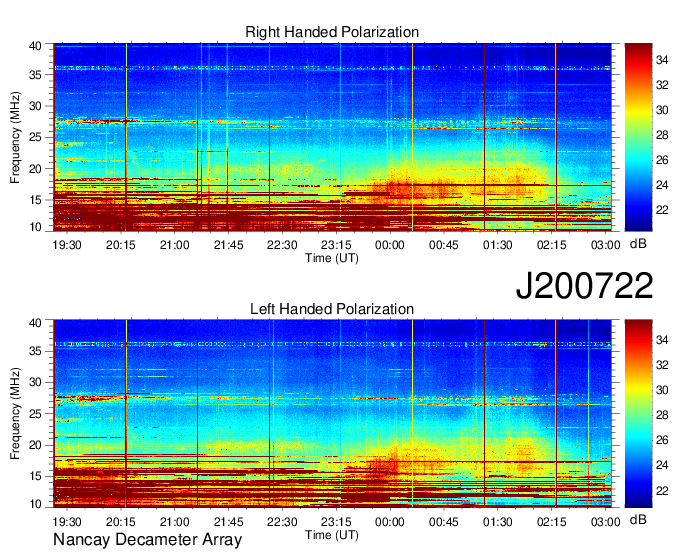The image size is (680, 552).
Task: Click the right-handed polarization spectrogram image
Action: coord(332,137)
